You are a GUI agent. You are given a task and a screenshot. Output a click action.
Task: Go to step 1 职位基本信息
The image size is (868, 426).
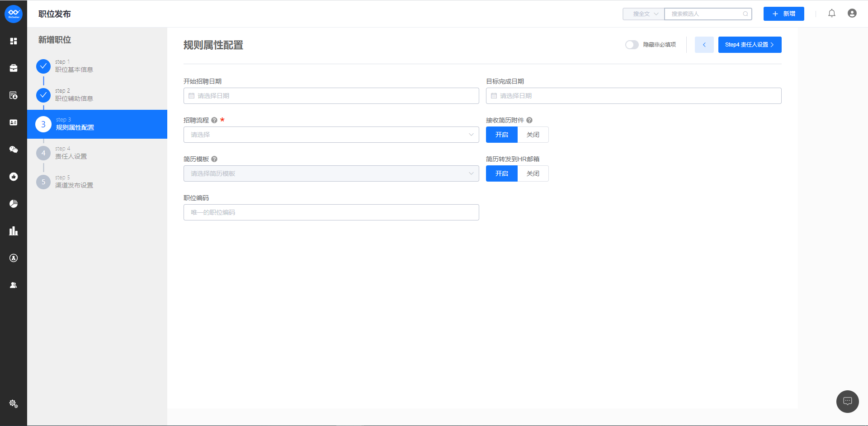97,66
